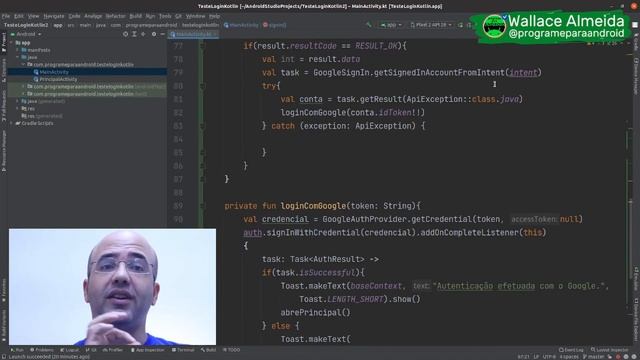Expand the res folder
This screenshot has width=640, height=360.
tap(18, 109)
